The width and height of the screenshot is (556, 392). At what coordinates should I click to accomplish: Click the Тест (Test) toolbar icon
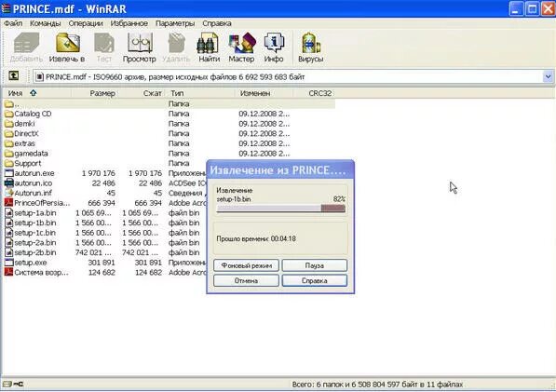click(x=104, y=43)
